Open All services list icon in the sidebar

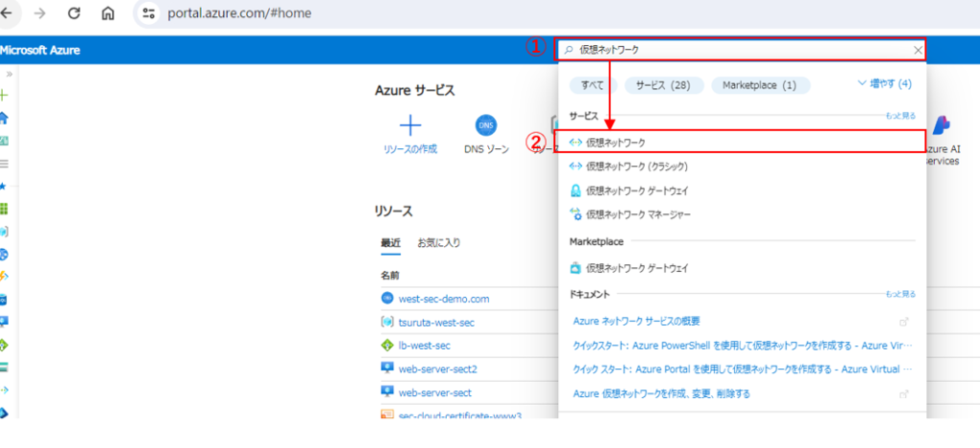[4, 164]
